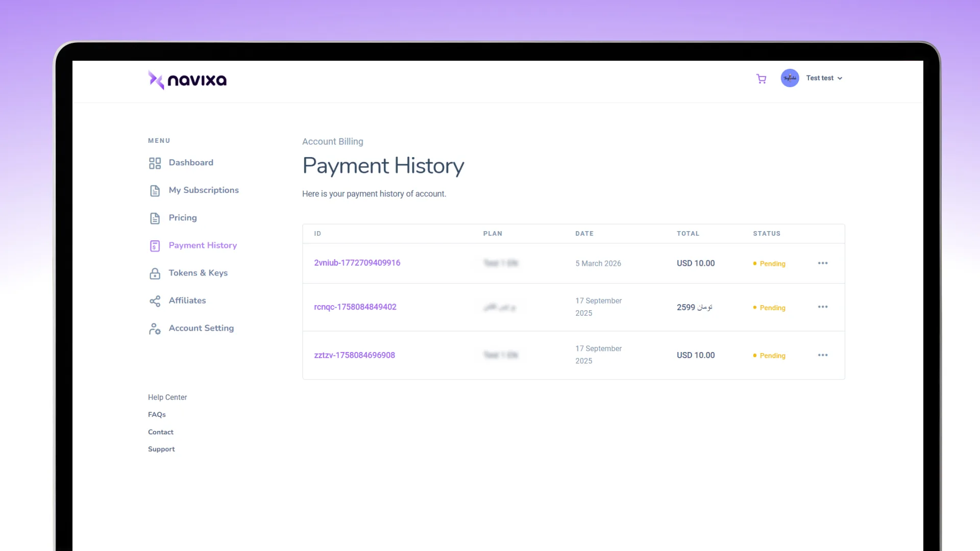980x551 pixels.
Task: Click date 17 September 2025 in rcnqc row
Action: [x=599, y=307]
